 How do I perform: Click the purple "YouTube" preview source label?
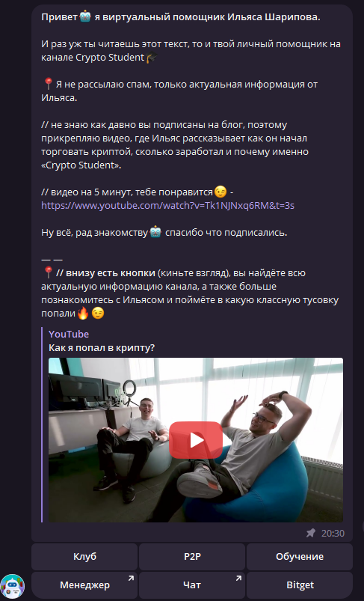[x=69, y=335]
